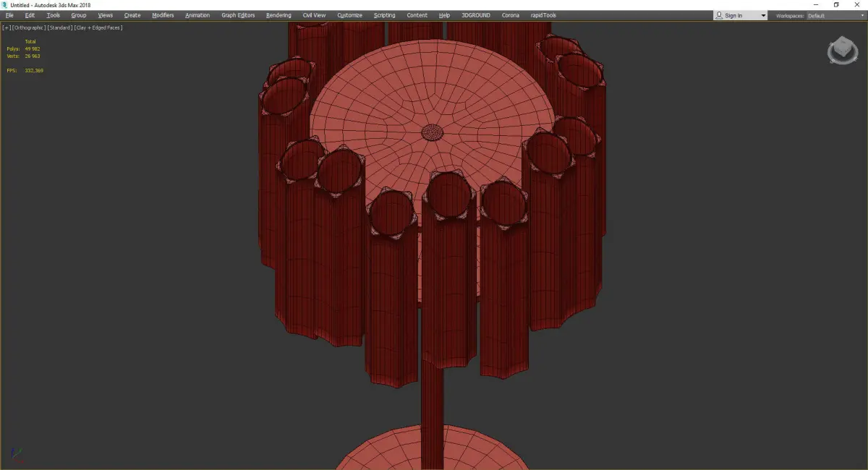Click the small dotted center of the top disc
The height and width of the screenshot is (470, 868).
coord(432,132)
